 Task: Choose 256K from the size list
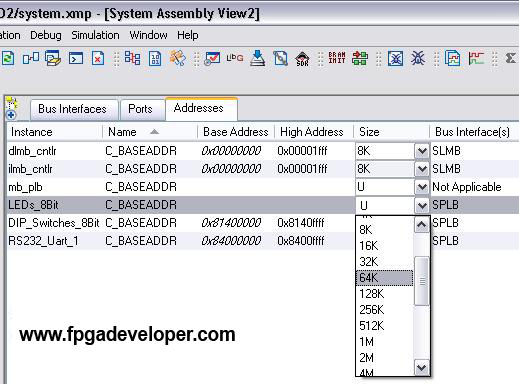(384, 310)
